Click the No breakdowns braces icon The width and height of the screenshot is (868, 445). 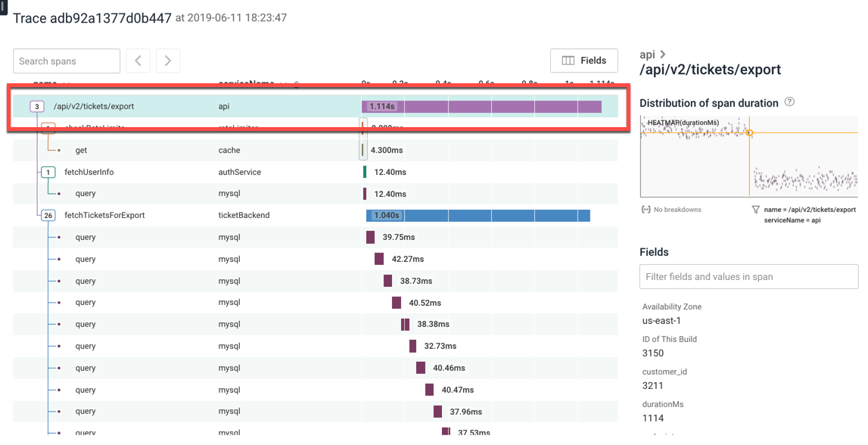(646, 210)
